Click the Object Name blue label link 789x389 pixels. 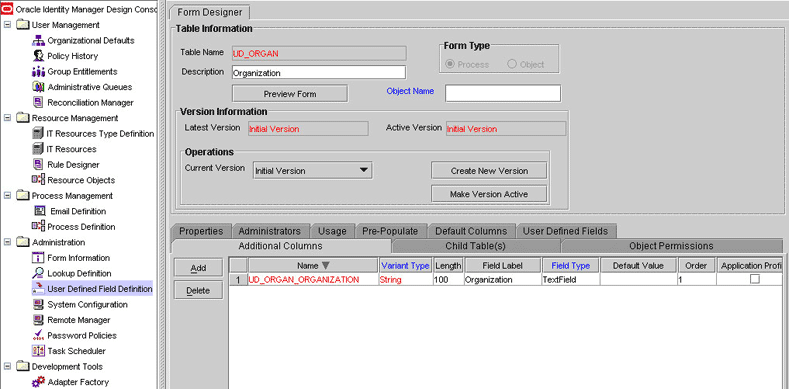click(x=410, y=91)
